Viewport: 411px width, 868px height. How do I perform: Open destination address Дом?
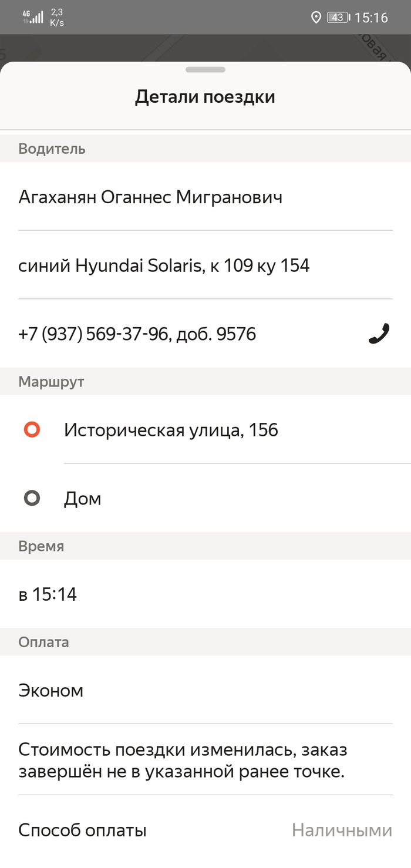click(x=83, y=499)
